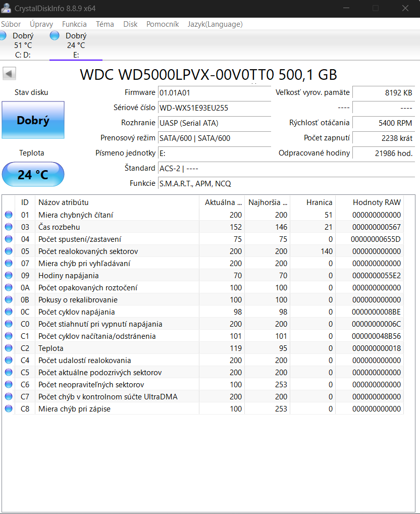The height and width of the screenshot is (514, 420).
Task: Open the Funkcia menu
Action: 74,24
